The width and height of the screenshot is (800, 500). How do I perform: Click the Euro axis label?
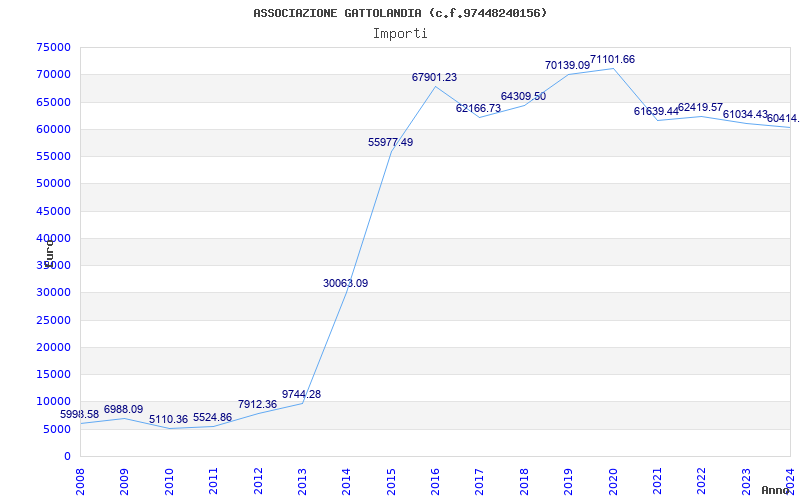coord(49,254)
